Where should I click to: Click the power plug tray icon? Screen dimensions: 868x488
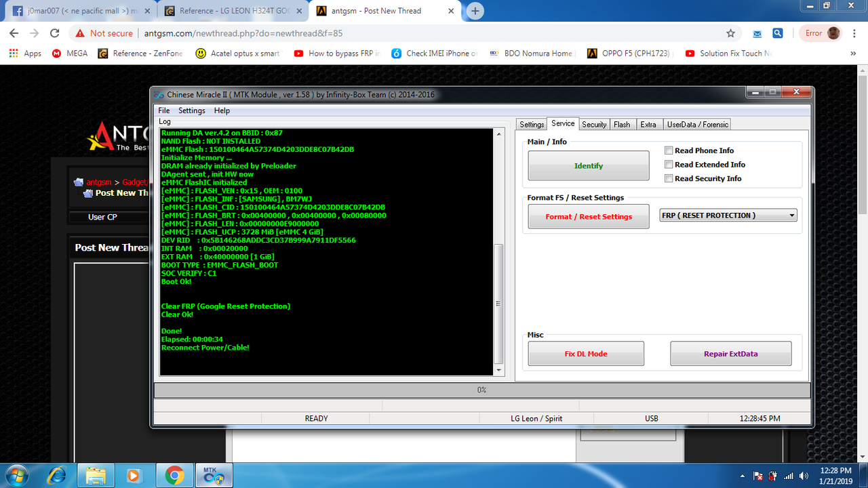point(773,476)
